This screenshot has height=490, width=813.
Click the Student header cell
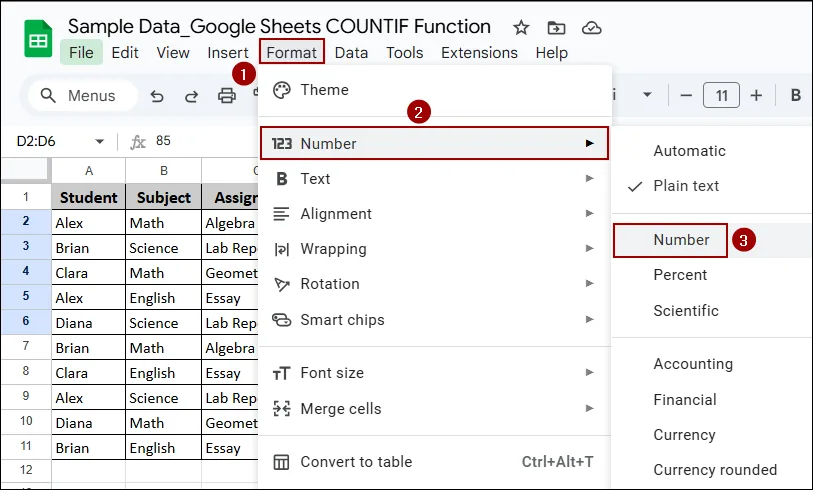tap(89, 197)
